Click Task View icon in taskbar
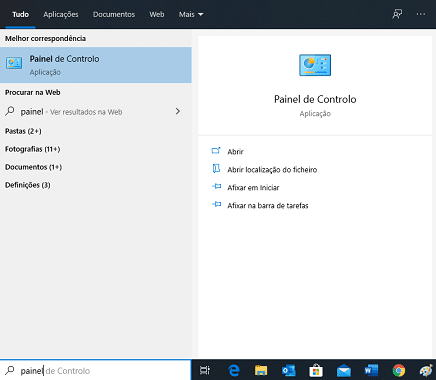 pyautogui.click(x=205, y=370)
